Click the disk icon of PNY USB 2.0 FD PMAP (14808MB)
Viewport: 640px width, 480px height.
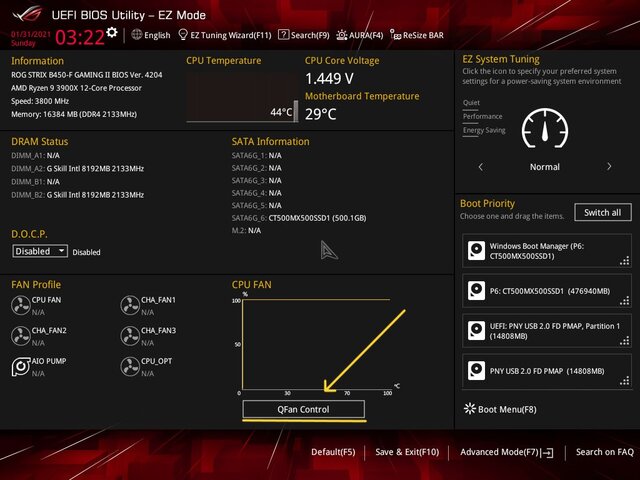(x=476, y=371)
